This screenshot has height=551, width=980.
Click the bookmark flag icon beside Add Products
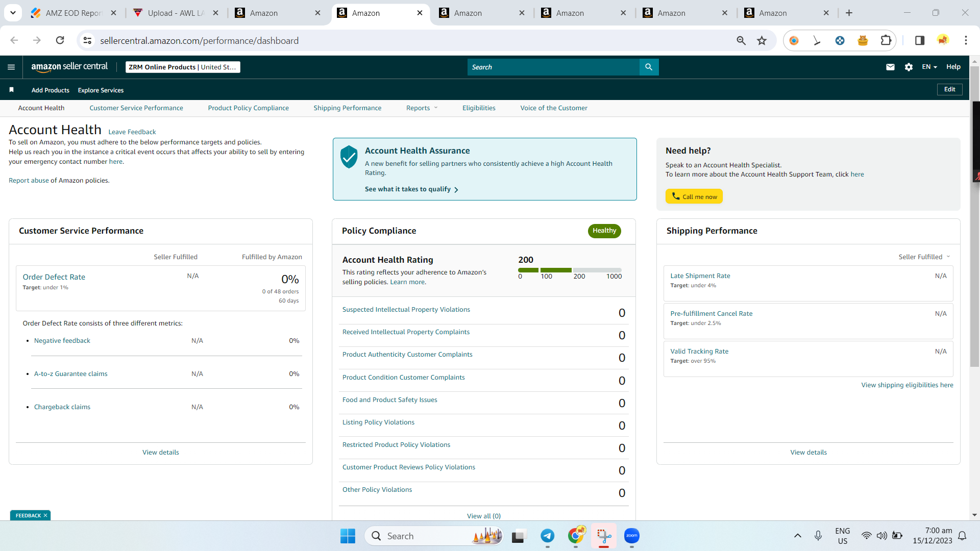(11, 90)
